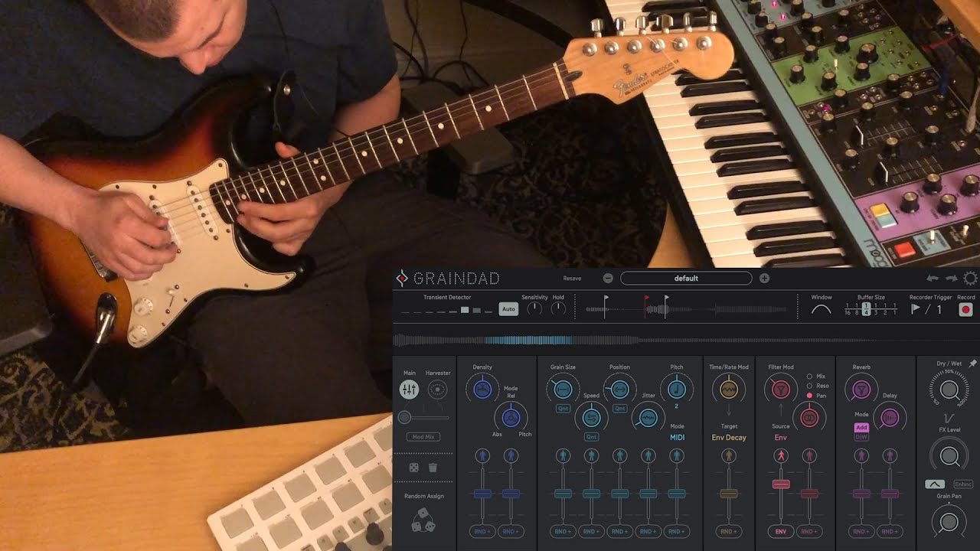Load the previous preset with minus button
The width and height of the screenshot is (980, 551).
pyautogui.click(x=608, y=279)
